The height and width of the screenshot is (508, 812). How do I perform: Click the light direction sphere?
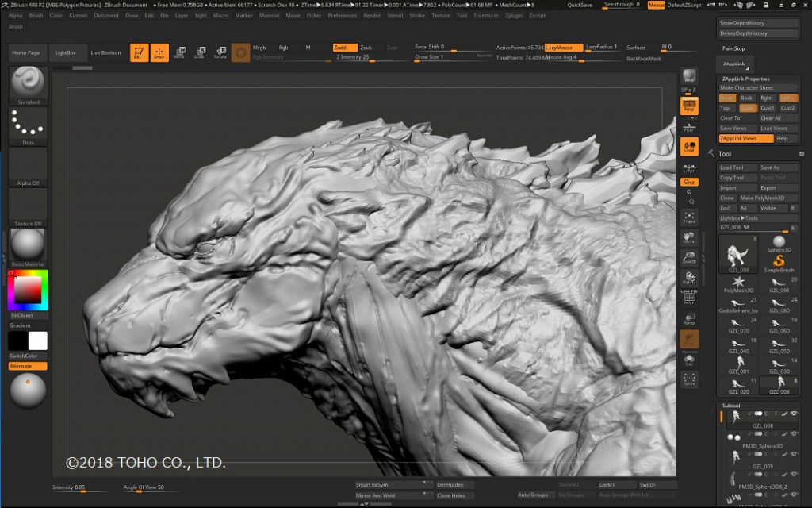coord(28,391)
